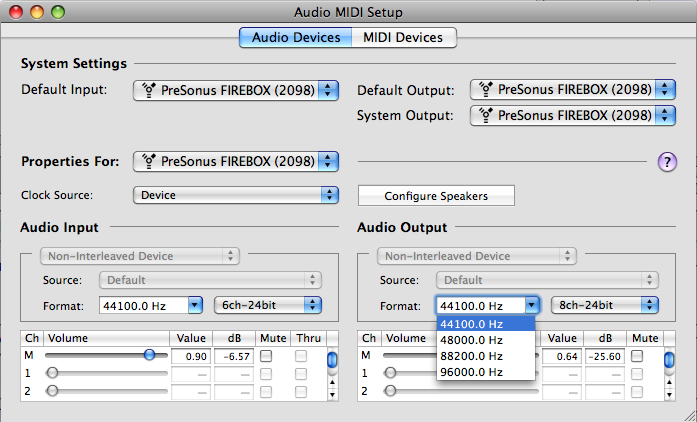This screenshot has height=422, width=697.
Task: Open the Clock Source dropdown
Action: 236,195
